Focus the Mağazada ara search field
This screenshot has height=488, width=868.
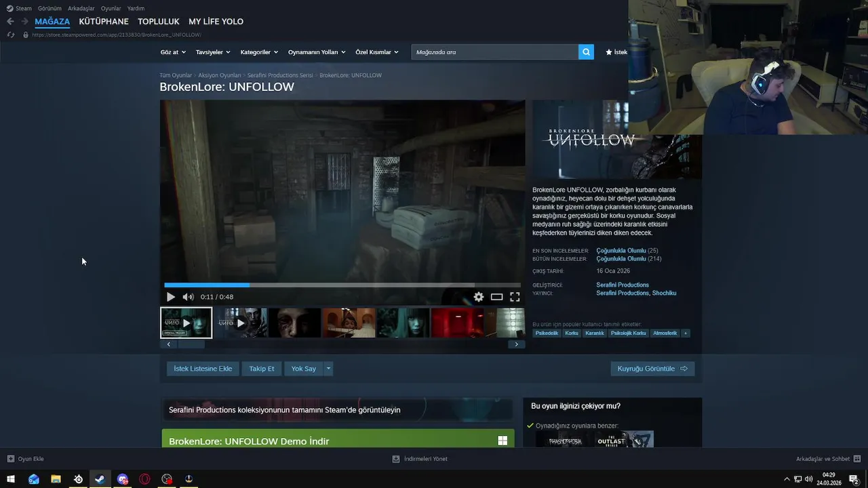coord(495,52)
